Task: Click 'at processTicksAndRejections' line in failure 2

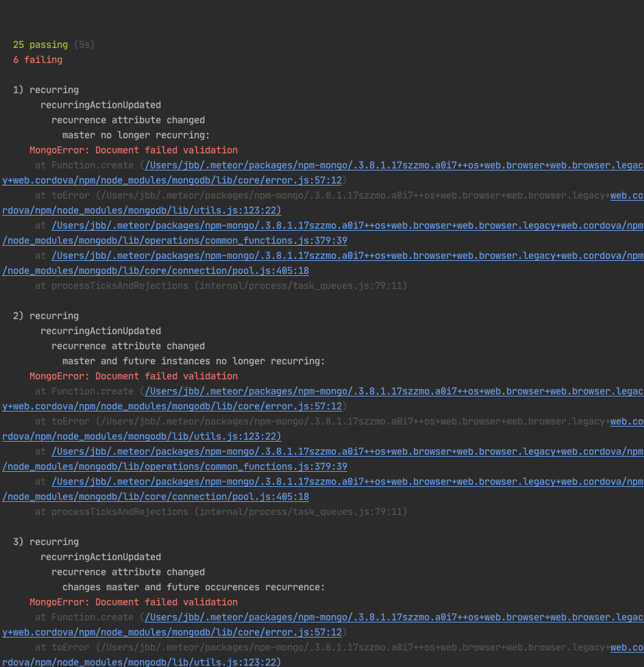Action: 221,512
